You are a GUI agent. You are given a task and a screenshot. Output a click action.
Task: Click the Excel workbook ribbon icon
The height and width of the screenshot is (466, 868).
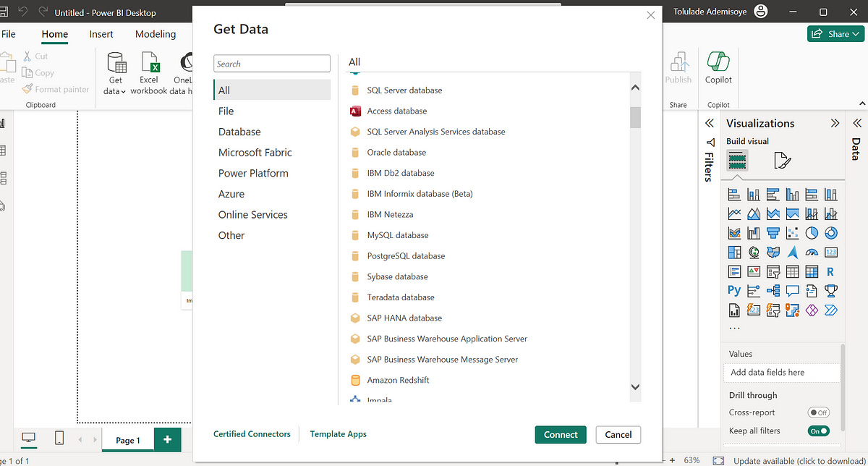(149, 73)
